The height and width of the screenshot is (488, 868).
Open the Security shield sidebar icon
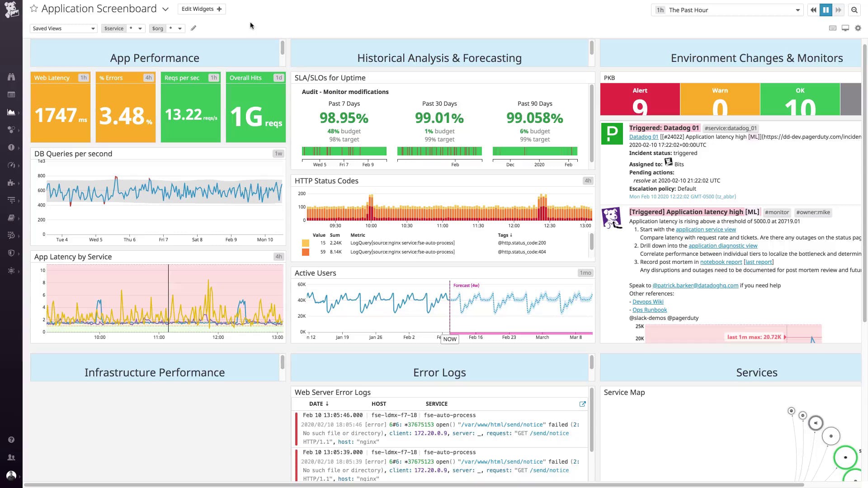11,253
